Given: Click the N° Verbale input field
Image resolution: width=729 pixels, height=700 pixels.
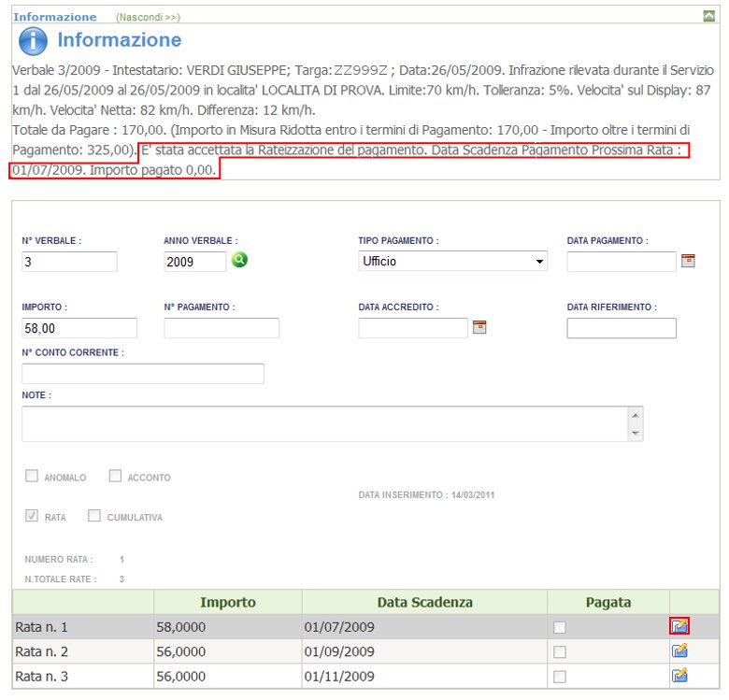Looking at the screenshot, I should click(69, 262).
